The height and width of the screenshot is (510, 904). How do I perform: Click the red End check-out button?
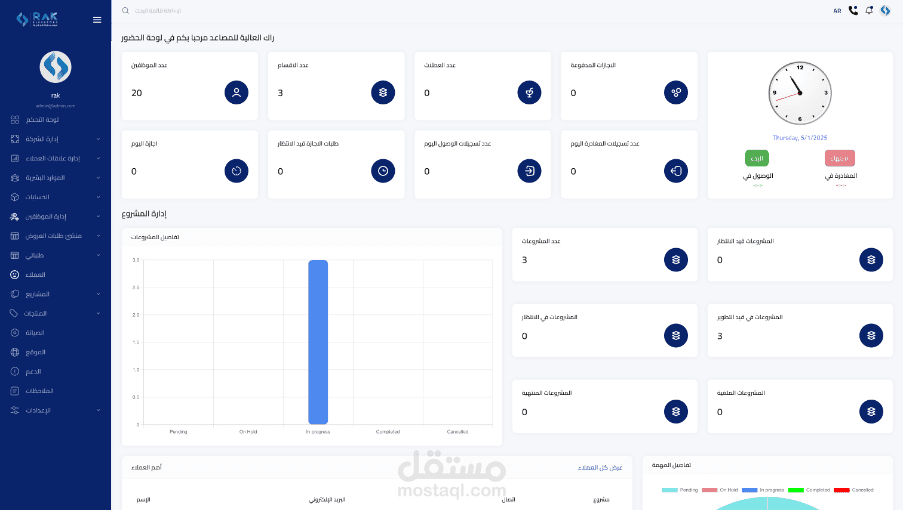tap(839, 158)
